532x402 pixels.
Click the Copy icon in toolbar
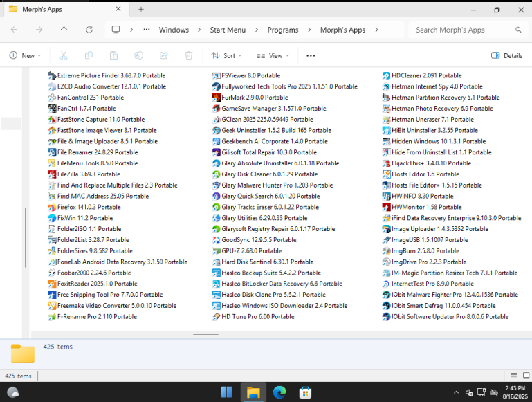pos(89,55)
